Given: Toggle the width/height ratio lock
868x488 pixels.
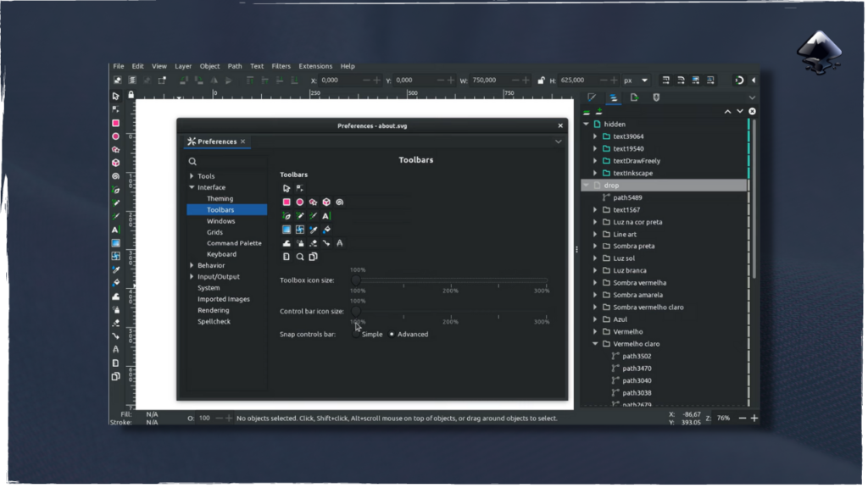Looking at the screenshot, I should click(541, 80).
